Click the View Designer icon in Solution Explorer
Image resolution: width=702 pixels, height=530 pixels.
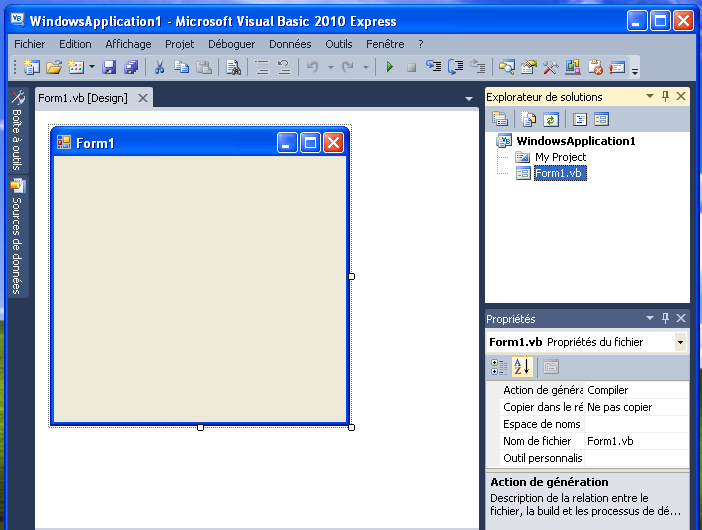click(601, 119)
